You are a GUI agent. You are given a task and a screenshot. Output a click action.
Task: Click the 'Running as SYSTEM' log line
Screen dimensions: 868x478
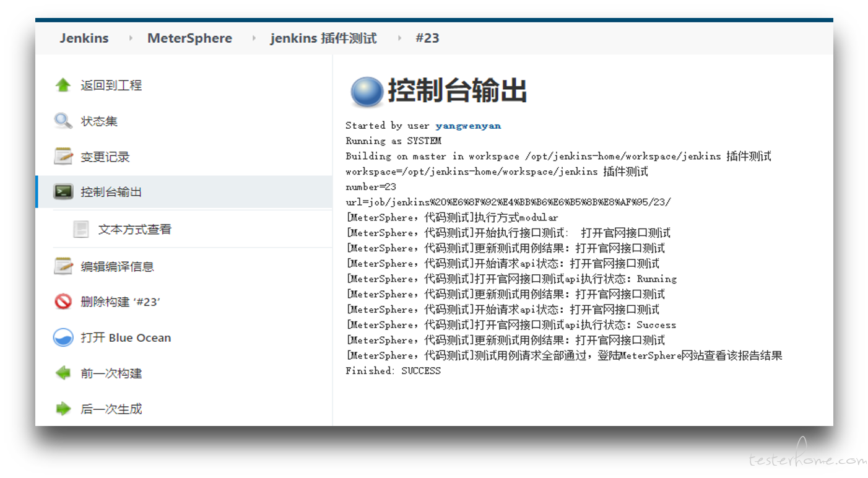394,141
